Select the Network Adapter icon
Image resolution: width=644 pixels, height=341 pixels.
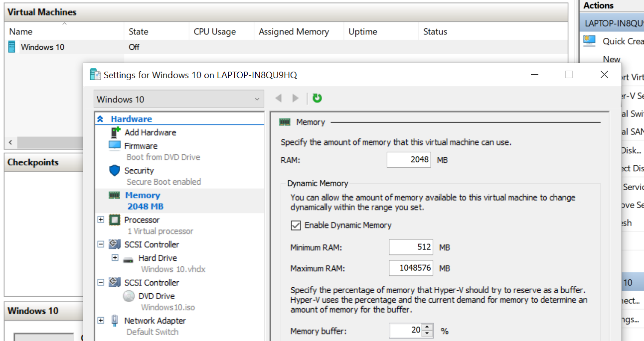pos(115,321)
